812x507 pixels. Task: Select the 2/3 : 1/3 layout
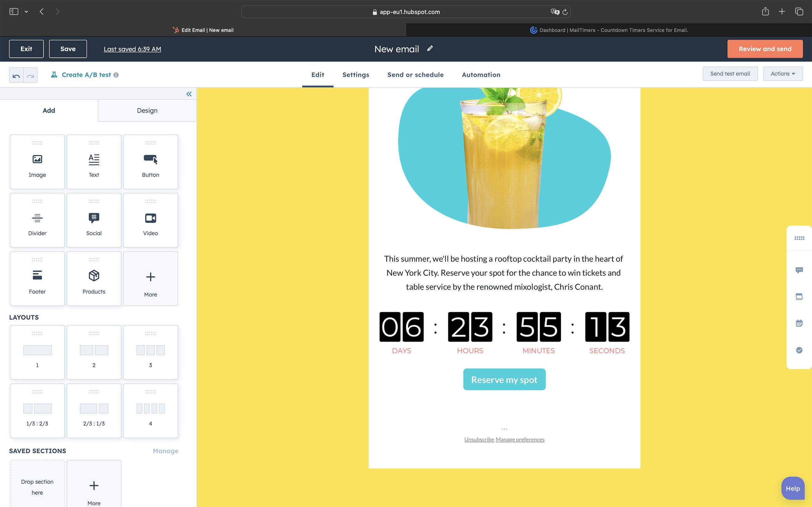click(94, 411)
